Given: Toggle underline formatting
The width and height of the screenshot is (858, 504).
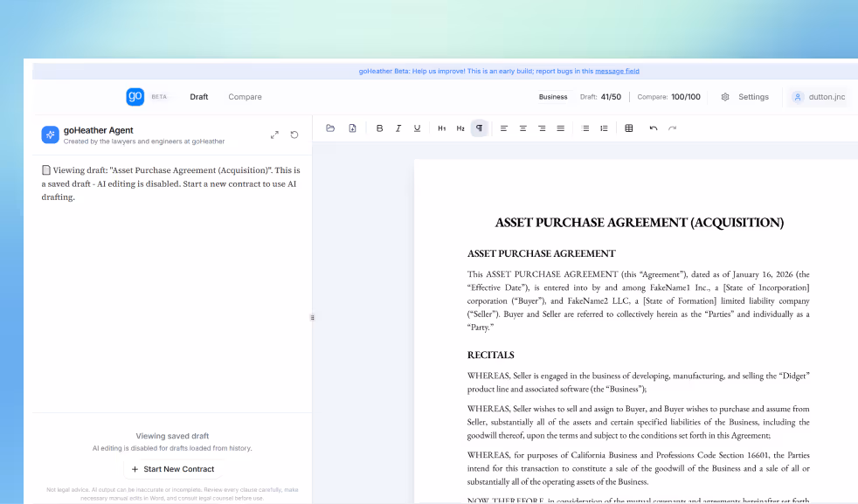Looking at the screenshot, I should point(417,128).
